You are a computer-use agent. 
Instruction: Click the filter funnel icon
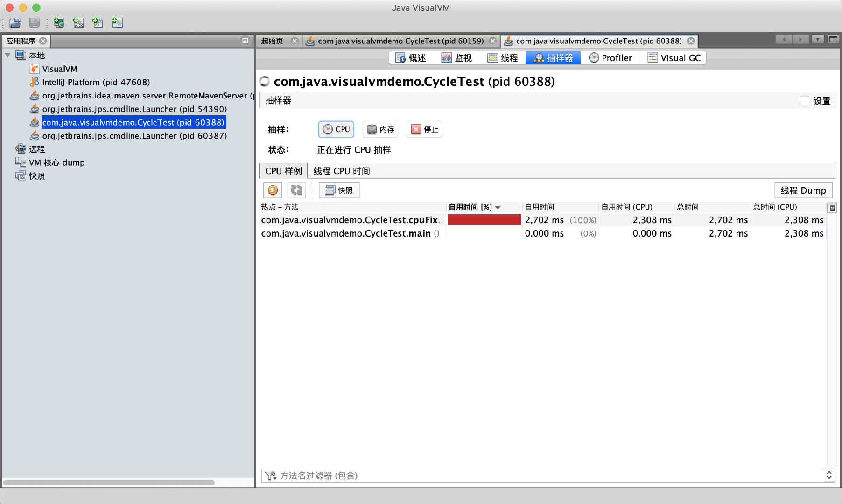coord(270,476)
